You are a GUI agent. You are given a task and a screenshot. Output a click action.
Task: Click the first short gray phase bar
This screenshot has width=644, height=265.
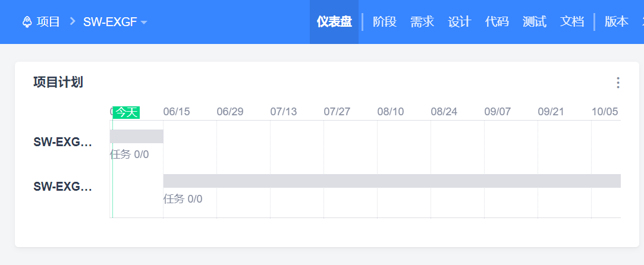[137, 136]
